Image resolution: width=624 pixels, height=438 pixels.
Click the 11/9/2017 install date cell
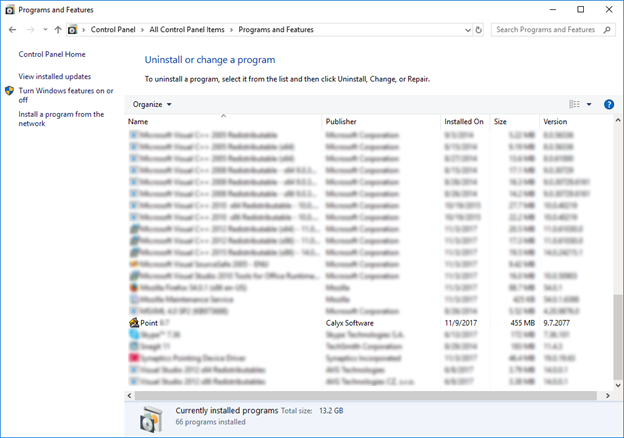460,323
